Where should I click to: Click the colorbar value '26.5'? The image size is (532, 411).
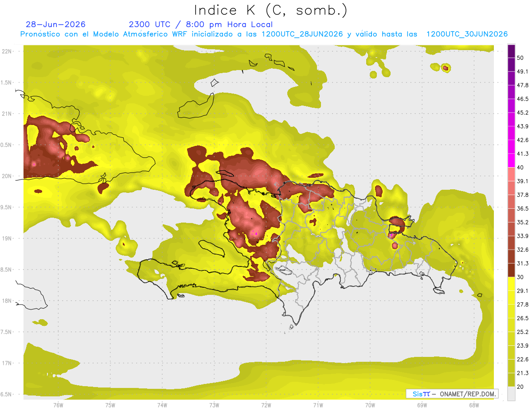click(x=523, y=318)
